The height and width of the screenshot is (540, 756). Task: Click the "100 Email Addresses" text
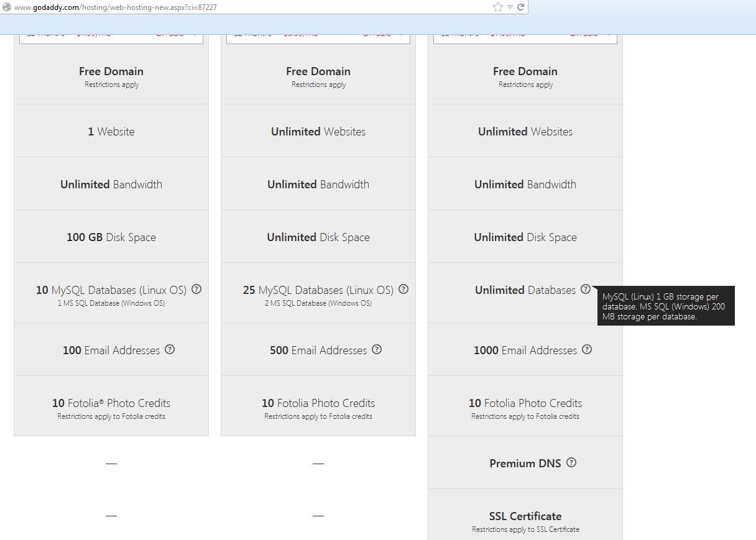pyautogui.click(x=111, y=350)
